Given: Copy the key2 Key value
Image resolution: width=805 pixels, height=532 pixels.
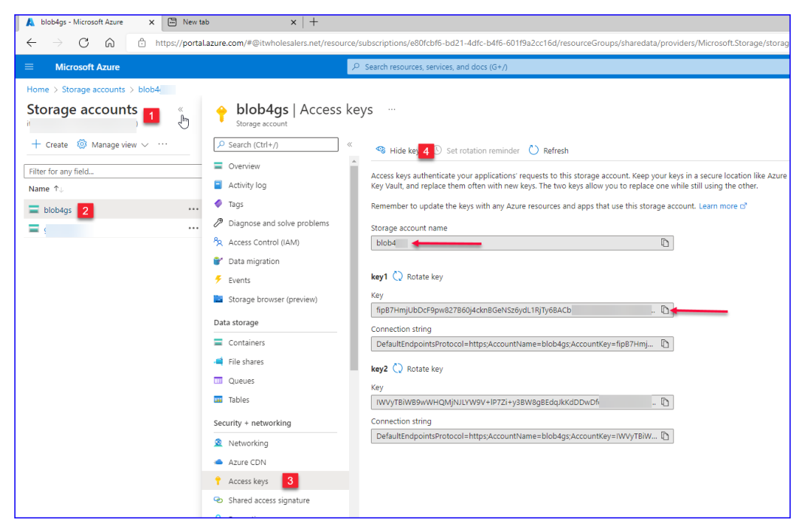Looking at the screenshot, I should coord(665,402).
